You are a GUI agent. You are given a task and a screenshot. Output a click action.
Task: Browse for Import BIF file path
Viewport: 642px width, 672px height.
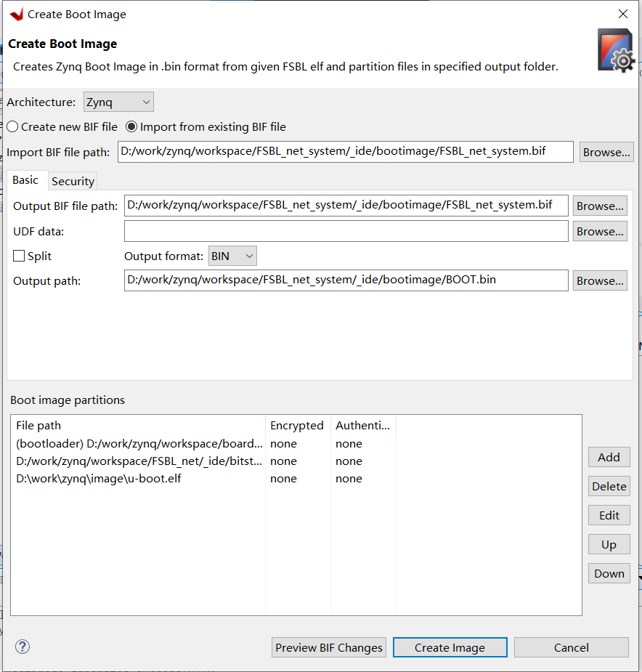(606, 152)
